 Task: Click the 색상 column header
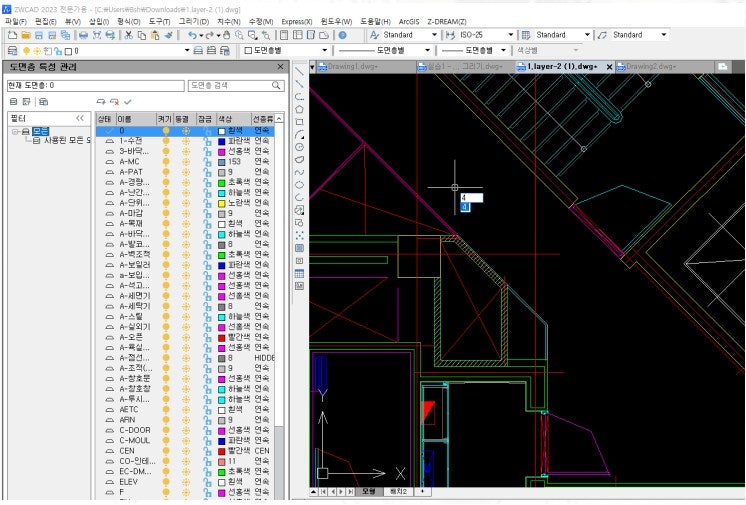point(226,118)
